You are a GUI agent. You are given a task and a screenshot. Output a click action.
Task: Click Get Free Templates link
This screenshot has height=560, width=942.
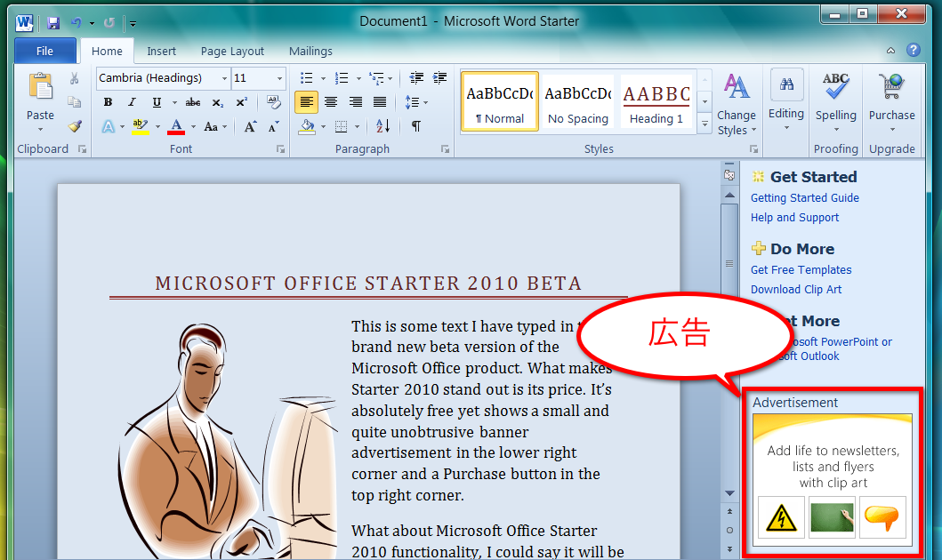tap(801, 270)
